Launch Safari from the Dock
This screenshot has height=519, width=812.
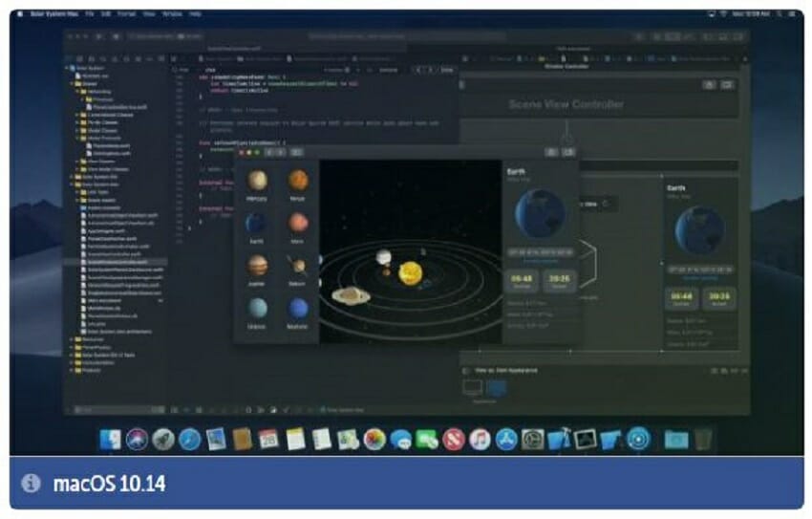click(x=189, y=440)
